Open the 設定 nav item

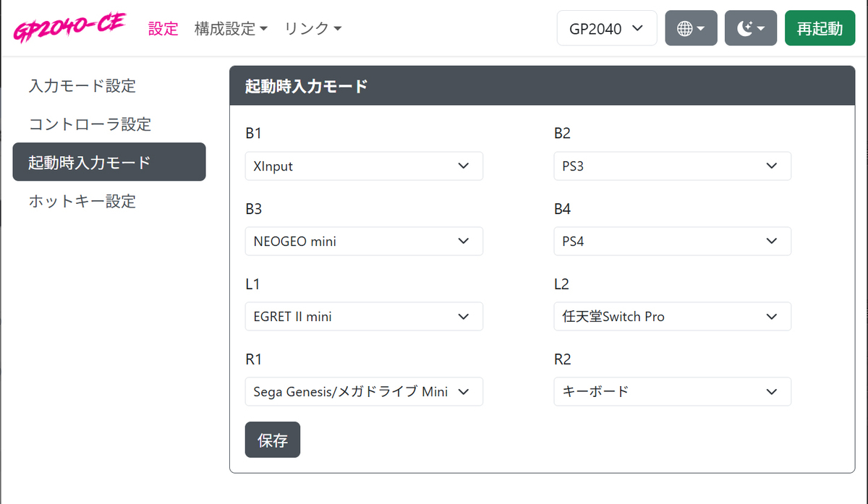pyautogui.click(x=163, y=29)
